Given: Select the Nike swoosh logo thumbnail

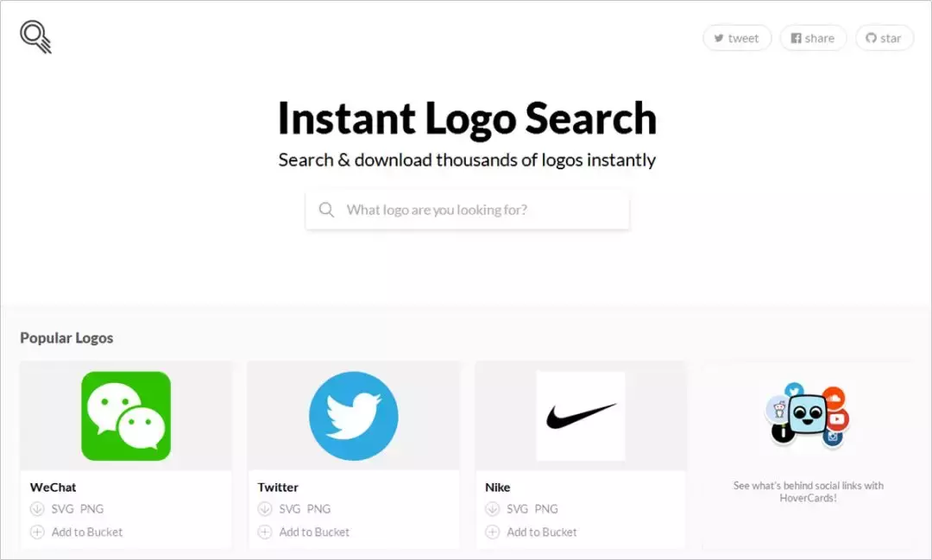Looking at the screenshot, I should (x=581, y=416).
